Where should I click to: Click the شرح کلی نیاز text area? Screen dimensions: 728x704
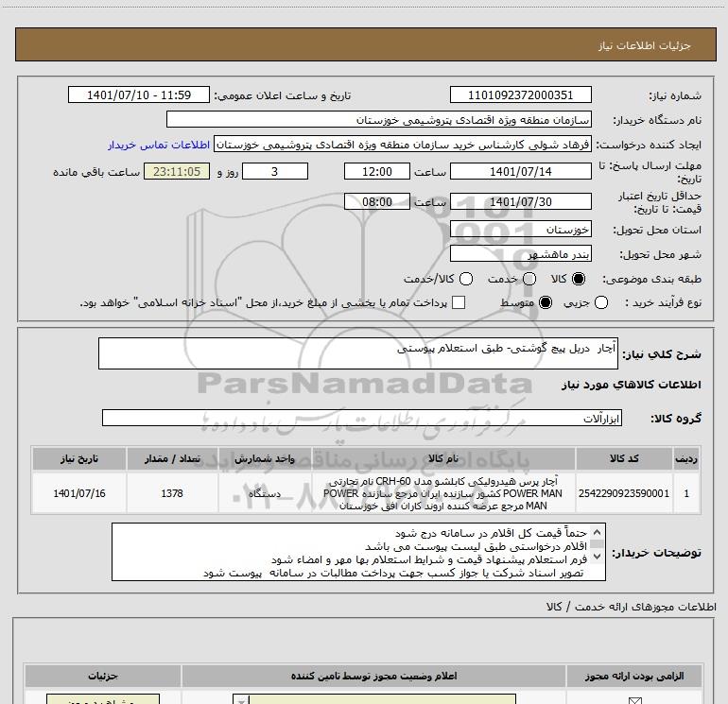click(x=358, y=353)
